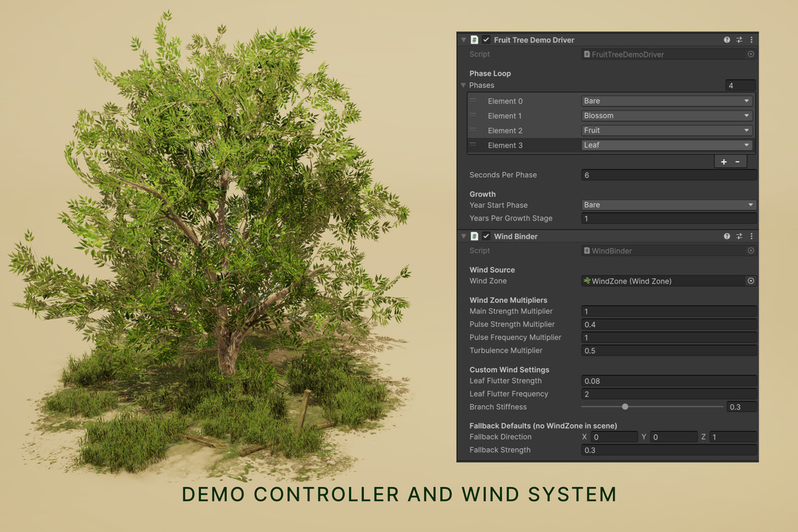Click Leaf Flutter Strength field

click(669, 381)
